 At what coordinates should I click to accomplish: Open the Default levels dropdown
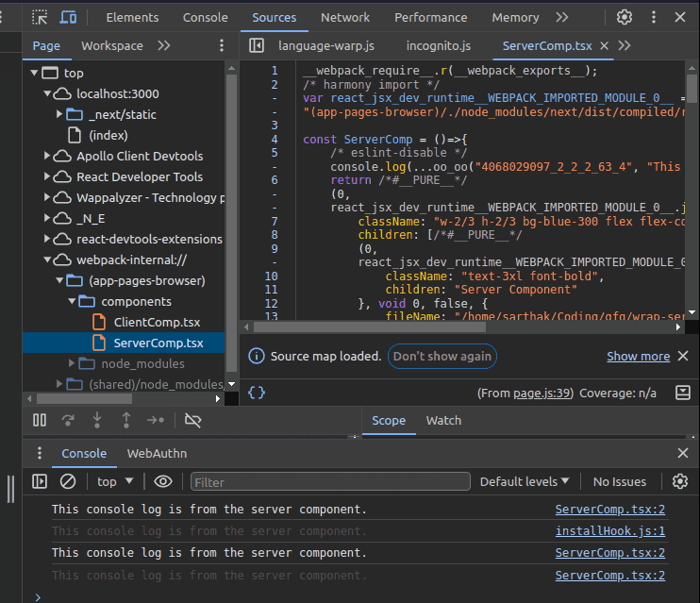525,481
